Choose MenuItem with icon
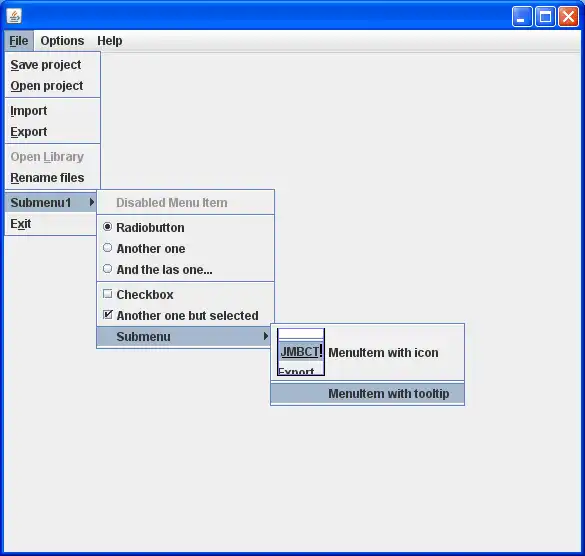Screen dimensions: 585x556 click(367, 352)
